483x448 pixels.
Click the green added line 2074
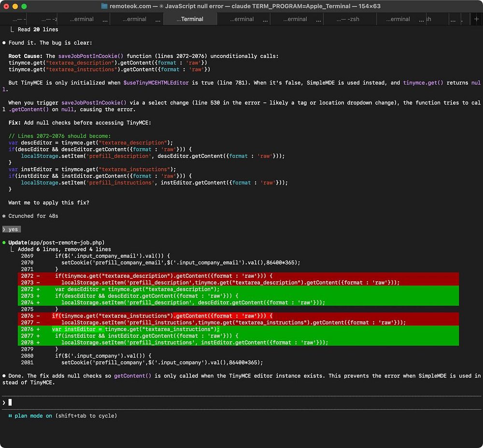(x=193, y=303)
